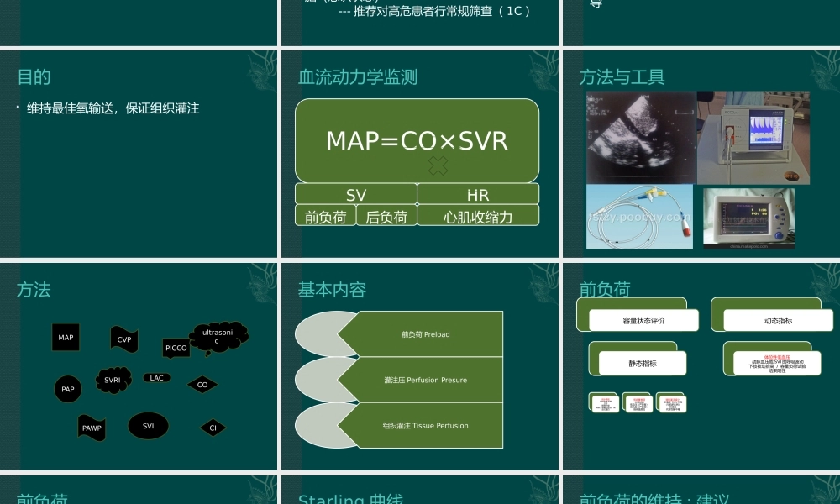This screenshot has width=840, height=504.
Task: Click the CO diamond shape
Action: click(x=202, y=385)
